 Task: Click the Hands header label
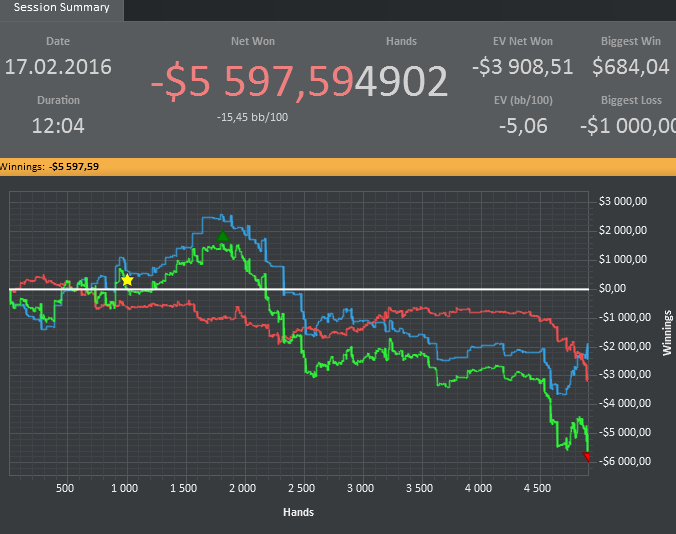(x=401, y=41)
